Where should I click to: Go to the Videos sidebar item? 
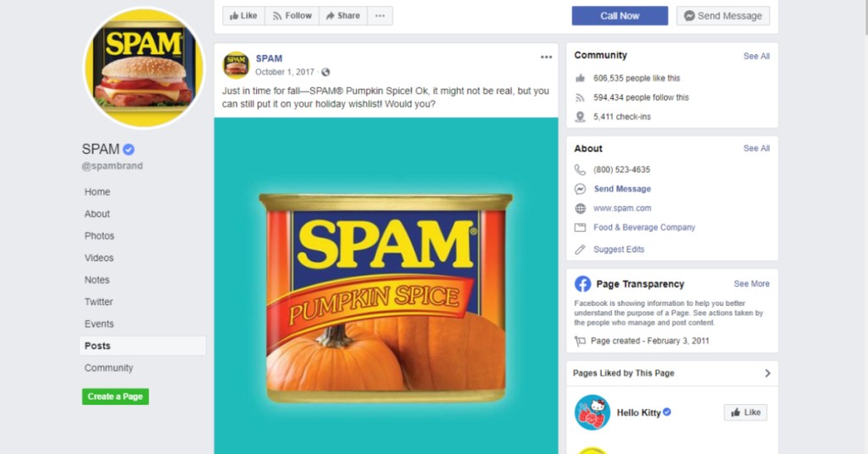(x=99, y=258)
